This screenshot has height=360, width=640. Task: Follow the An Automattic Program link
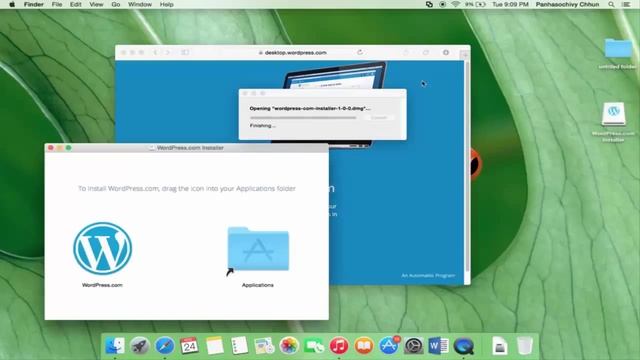(x=428, y=276)
